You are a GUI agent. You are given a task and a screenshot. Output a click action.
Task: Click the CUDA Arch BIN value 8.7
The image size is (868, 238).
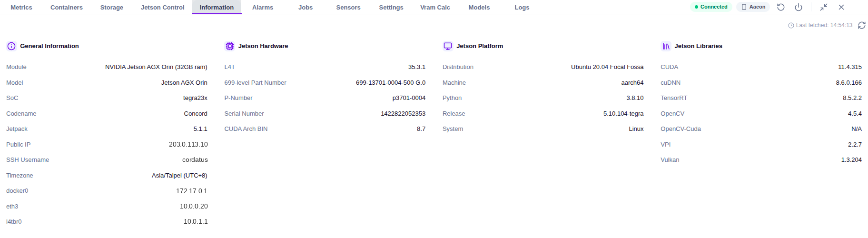421,129
